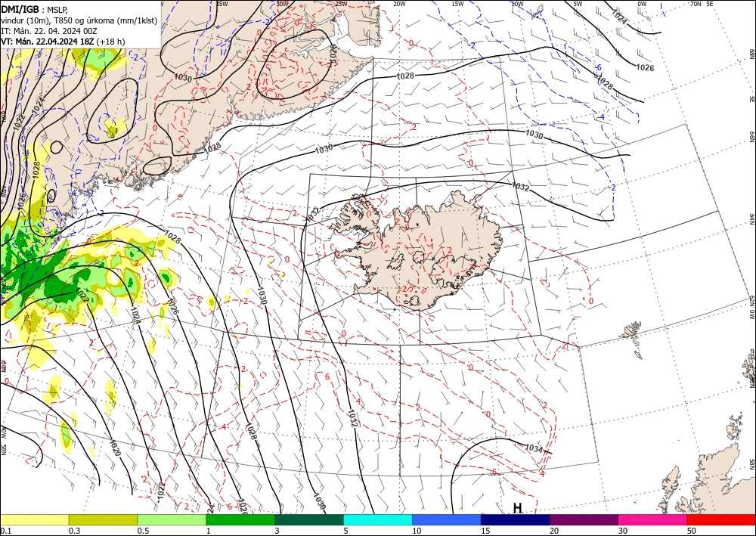Click the '70N' latitude label
Viewport: 756px width, 536px height.
point(696,4)
